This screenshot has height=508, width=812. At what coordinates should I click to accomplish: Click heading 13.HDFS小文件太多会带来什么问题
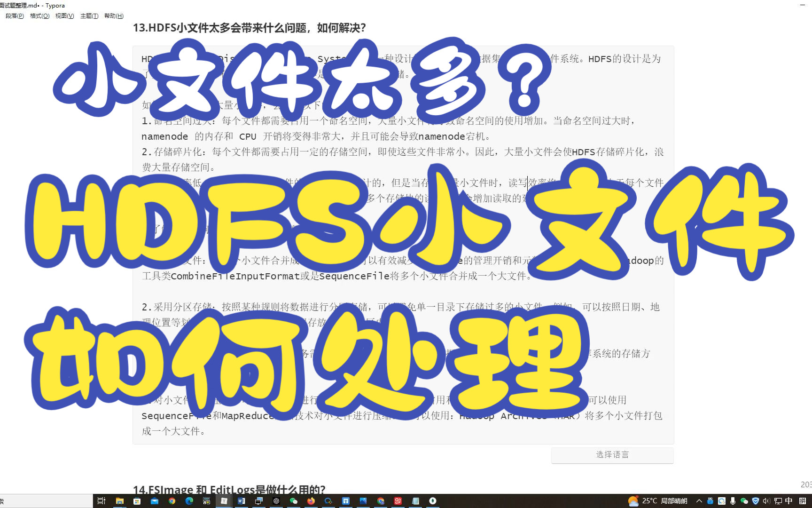249,28
